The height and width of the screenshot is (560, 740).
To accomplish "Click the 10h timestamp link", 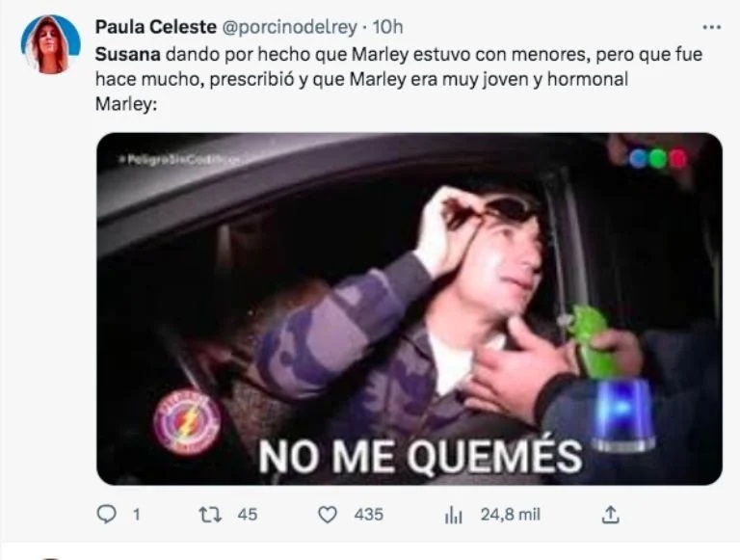I will [387, 27].
